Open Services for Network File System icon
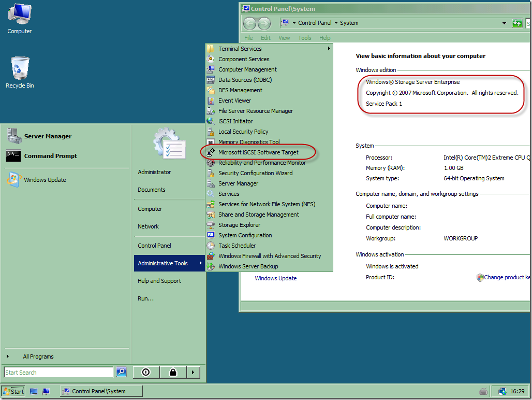Image resolution: width=532 pixels, height=400 pixels. pos(211,204)
